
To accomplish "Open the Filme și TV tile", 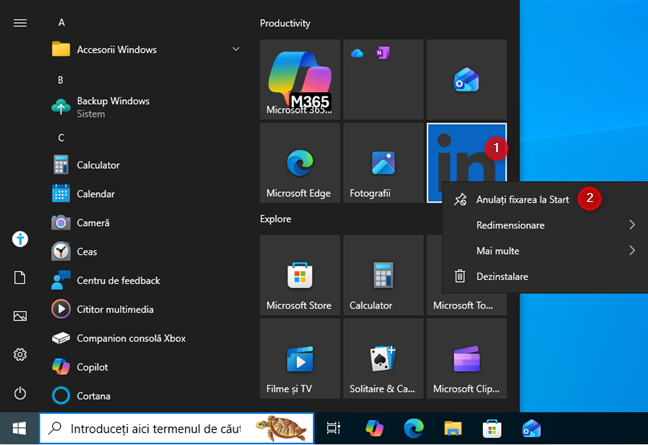I will point(300,359).
